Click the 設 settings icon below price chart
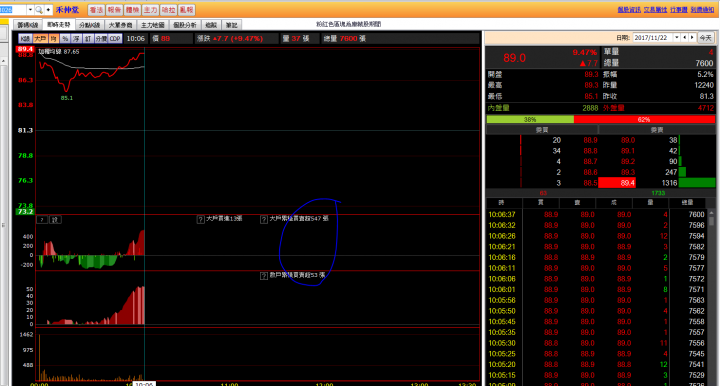The width and height of the screenshot is (720, 386). click(55, 220)
